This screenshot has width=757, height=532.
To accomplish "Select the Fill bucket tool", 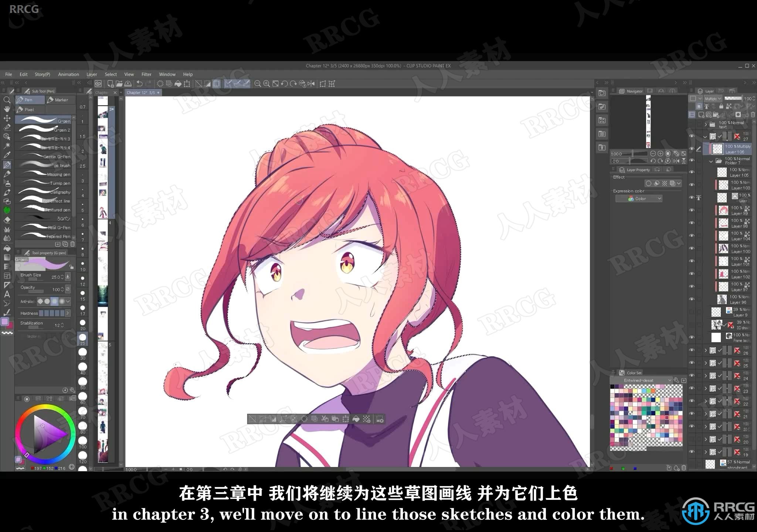I will [7, 248].
